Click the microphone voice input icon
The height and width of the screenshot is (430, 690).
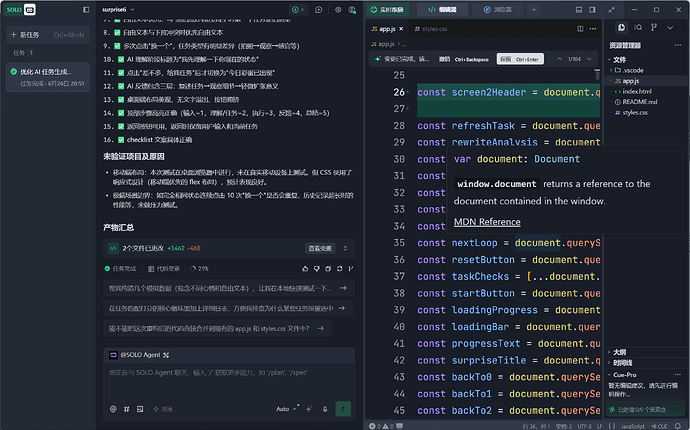coord(325,409)
